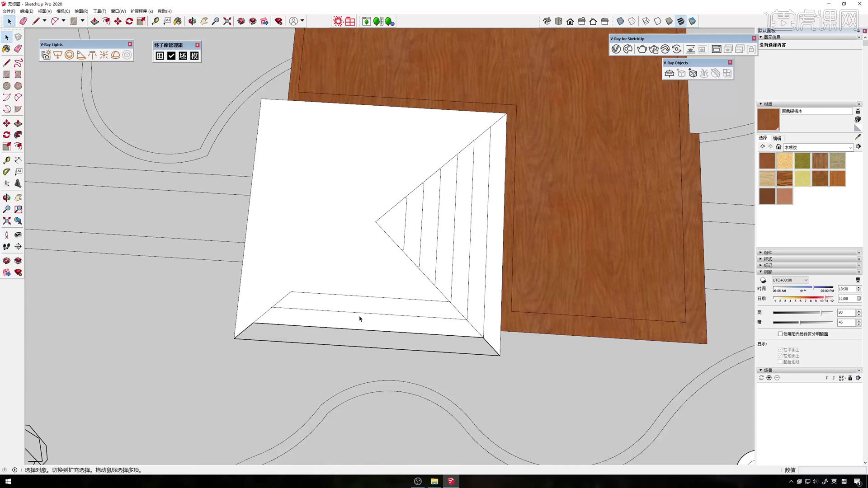Switch to the 编辑 material tab
This screenshot has width=868, height=488.
777,138
